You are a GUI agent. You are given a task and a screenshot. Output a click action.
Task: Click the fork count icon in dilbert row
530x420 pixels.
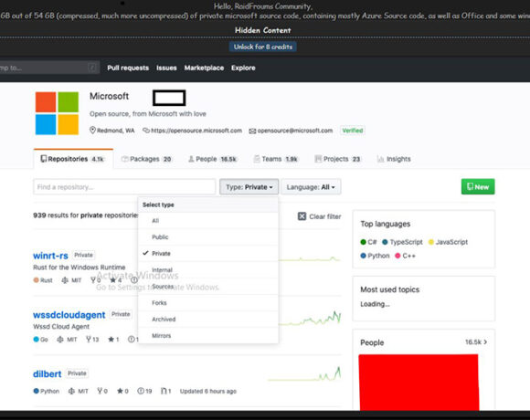[100, 391]
